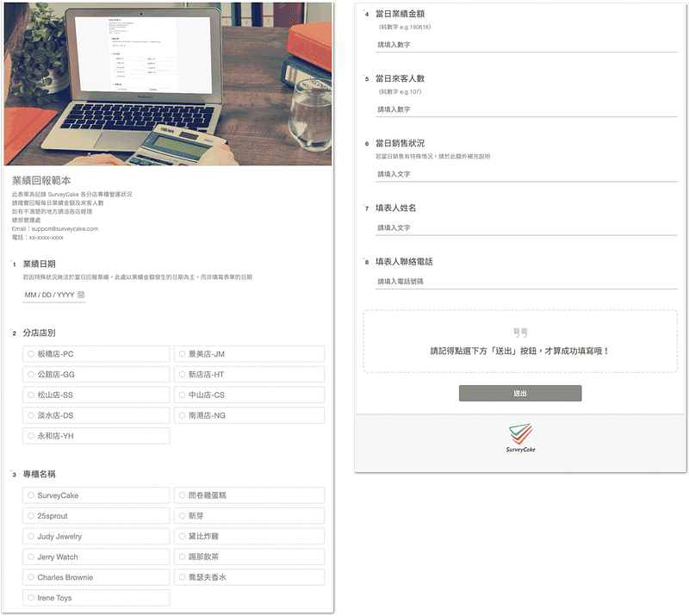The height and width of the screenshot is (616, 689).
Task: Click the 業績回報範本 form title
Action: pos(41,180)
